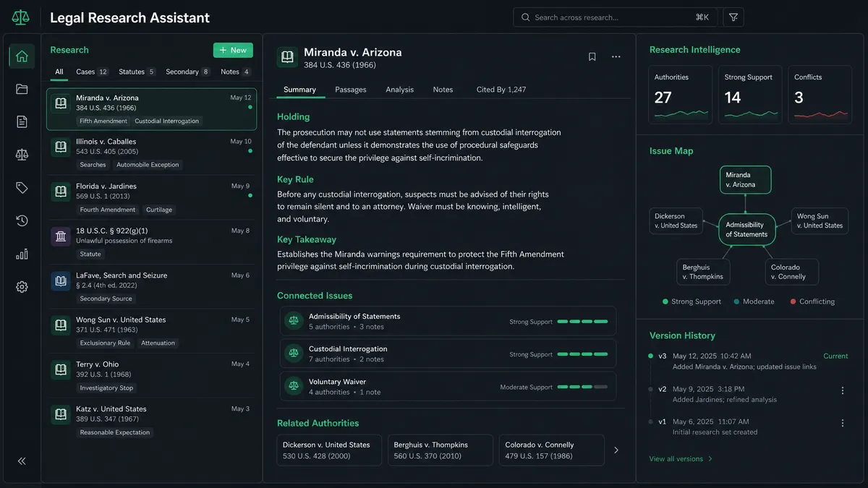This screenshot has height=488, width=868.
Task: Collapse the sidebar with double chevron icon
Action: [22, 461]
